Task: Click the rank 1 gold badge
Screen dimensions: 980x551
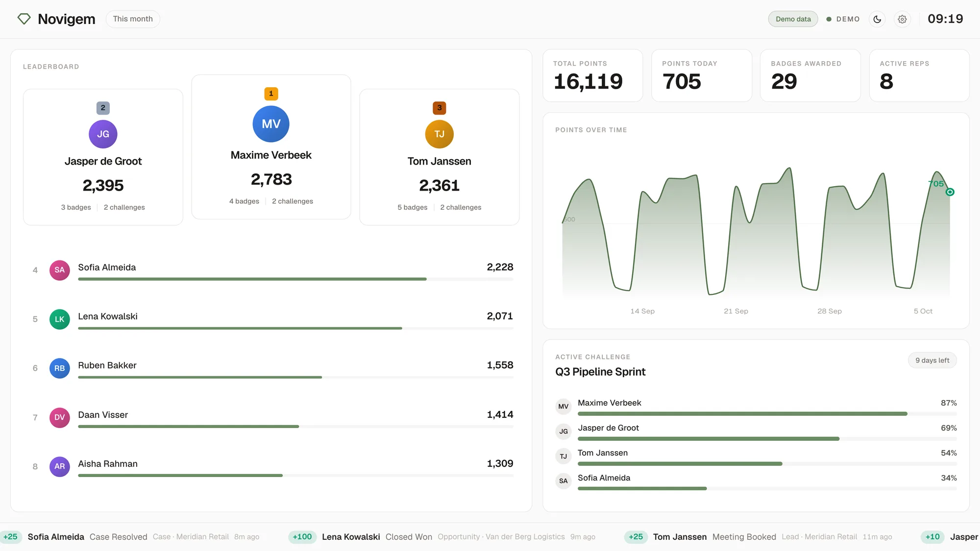Action: (271, 94)
